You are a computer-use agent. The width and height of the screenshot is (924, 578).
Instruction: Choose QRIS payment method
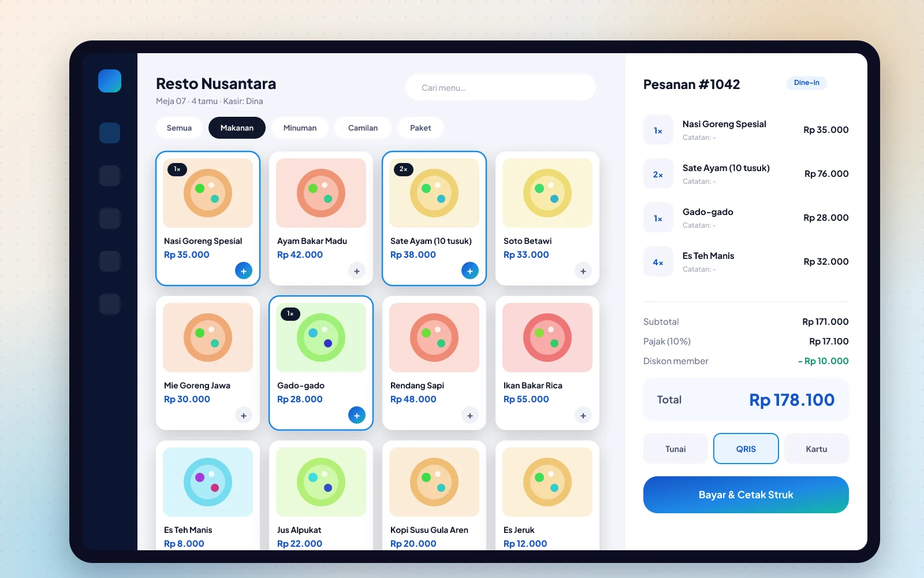pos(746,449)
